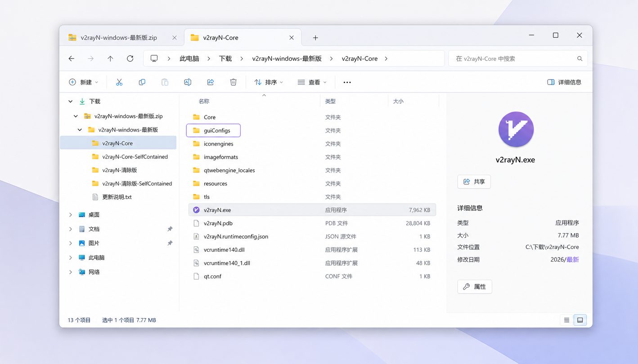Switch to large icons view button
638x364 pixels.
tap(580, 320)
